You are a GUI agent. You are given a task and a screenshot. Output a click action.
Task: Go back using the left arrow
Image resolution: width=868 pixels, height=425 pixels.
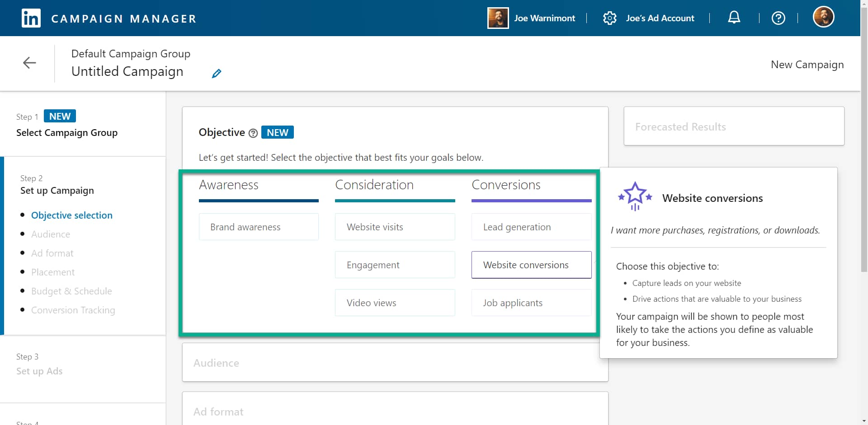tap(29, 63)
